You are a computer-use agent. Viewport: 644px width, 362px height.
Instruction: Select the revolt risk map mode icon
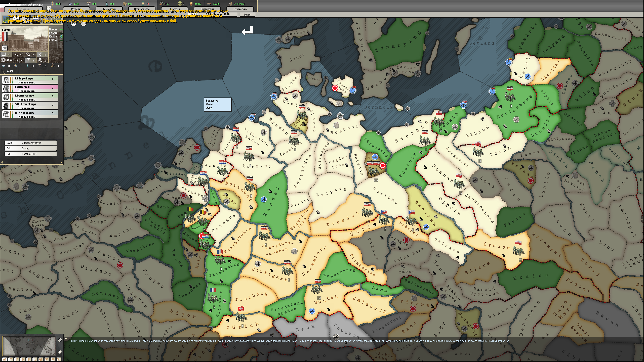35,359
